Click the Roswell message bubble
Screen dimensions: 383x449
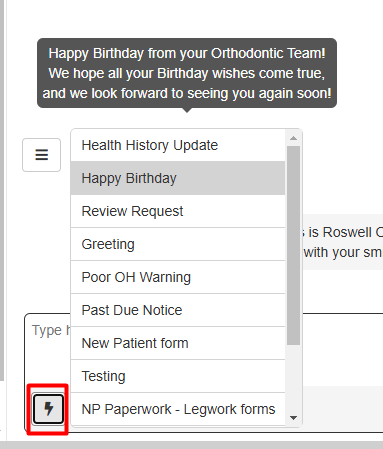343,242
